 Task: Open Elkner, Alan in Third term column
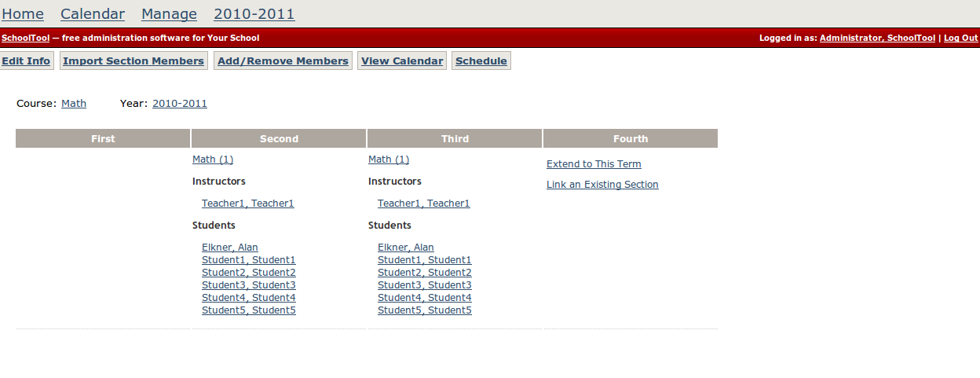pyautogui.click(x=405, y=248)
